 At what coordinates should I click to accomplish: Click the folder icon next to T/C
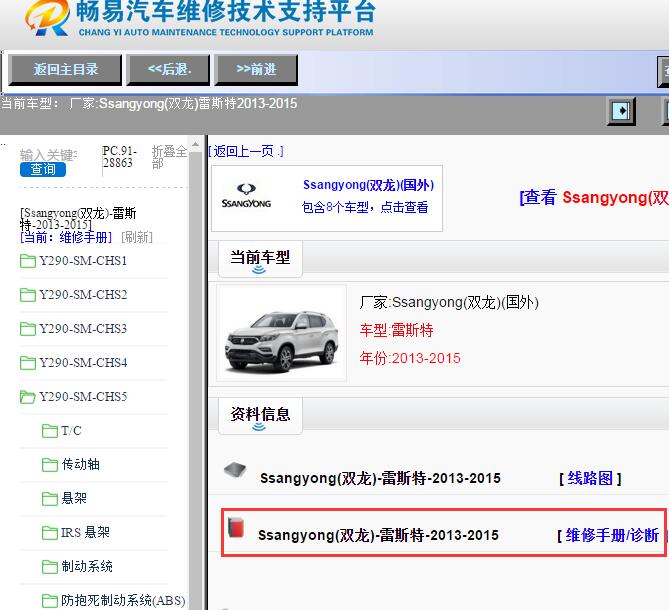pos(49,431)
